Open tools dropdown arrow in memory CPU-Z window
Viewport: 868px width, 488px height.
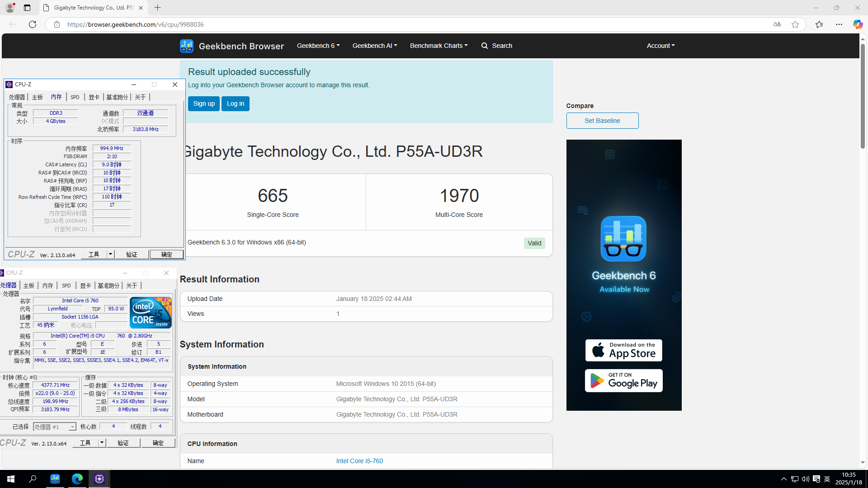[110, 254]
